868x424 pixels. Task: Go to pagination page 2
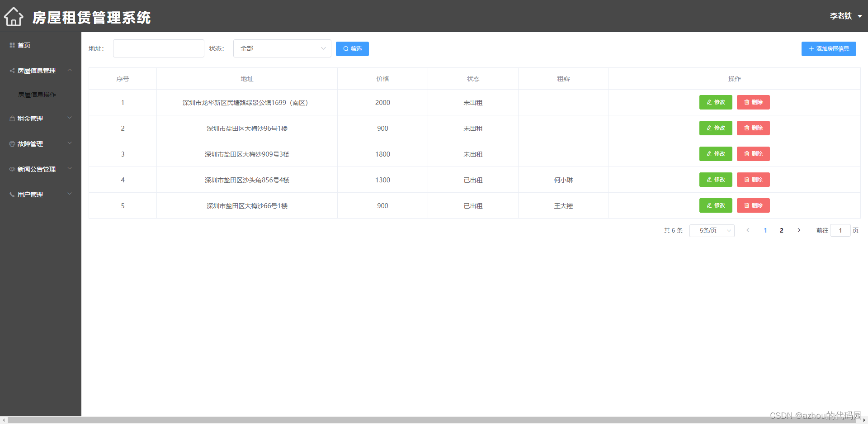(x=782, y=230)
